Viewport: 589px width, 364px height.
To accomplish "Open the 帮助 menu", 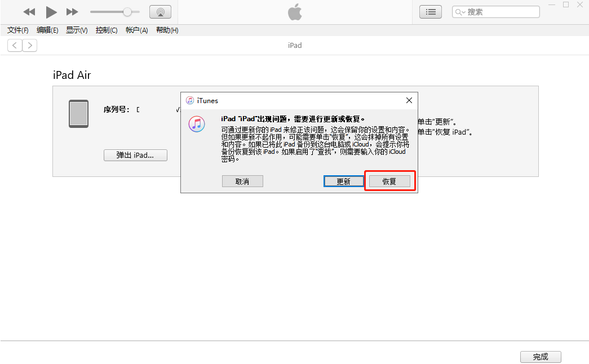I will [x=167, y=30].
